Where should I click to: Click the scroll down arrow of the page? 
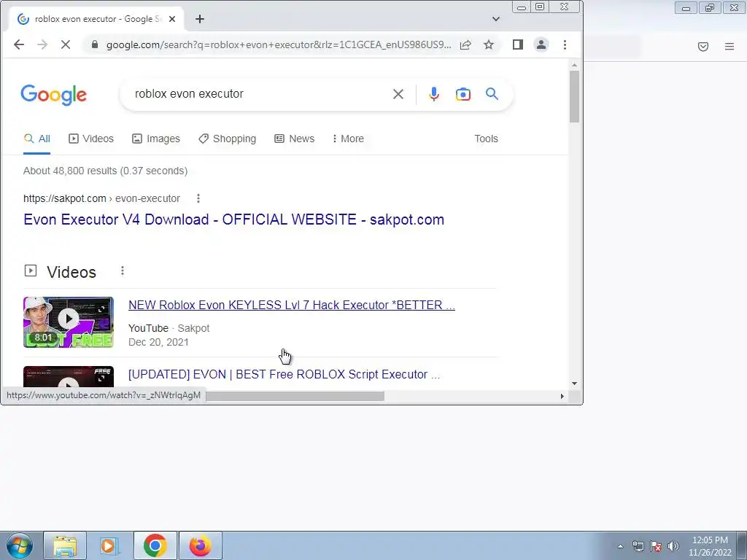coord(575,384)
